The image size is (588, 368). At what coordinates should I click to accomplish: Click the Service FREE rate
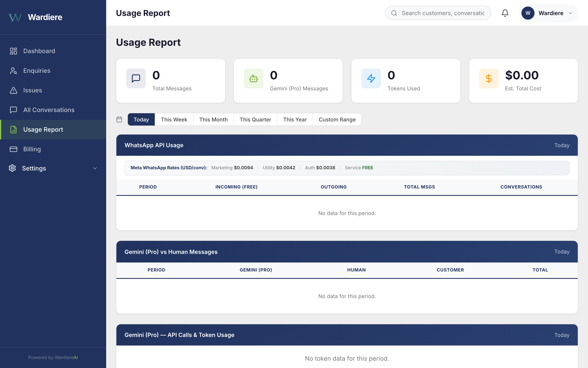coord(359,168)
